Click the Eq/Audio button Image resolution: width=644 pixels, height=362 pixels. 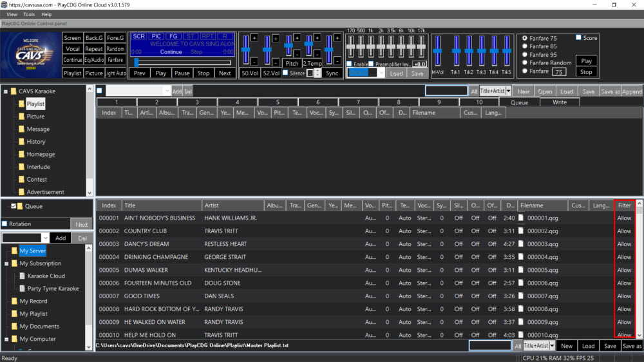94,60
